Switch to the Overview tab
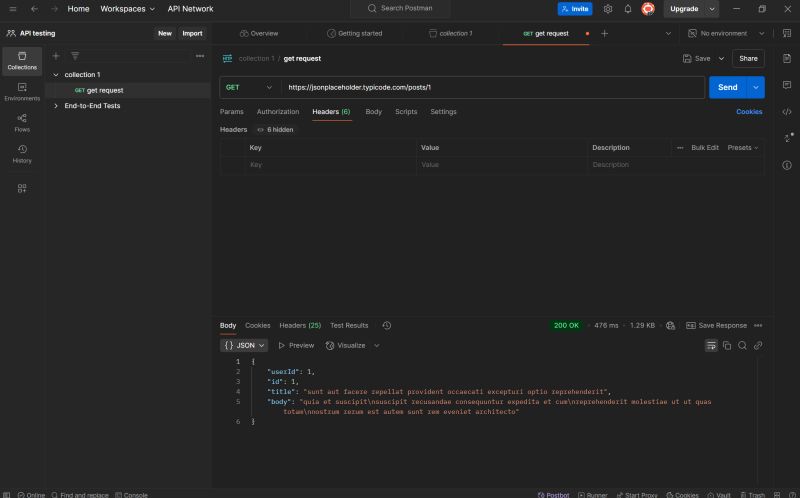 259,33
